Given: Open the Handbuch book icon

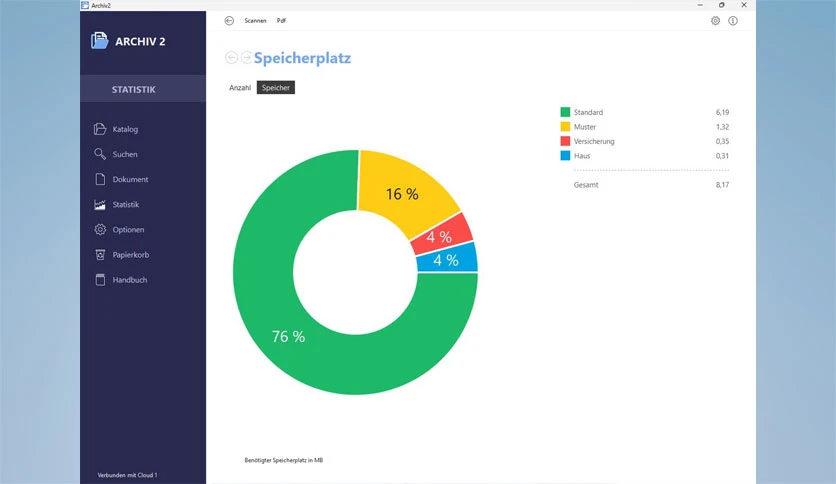Looking at the screenshot, I should point(100,280).
